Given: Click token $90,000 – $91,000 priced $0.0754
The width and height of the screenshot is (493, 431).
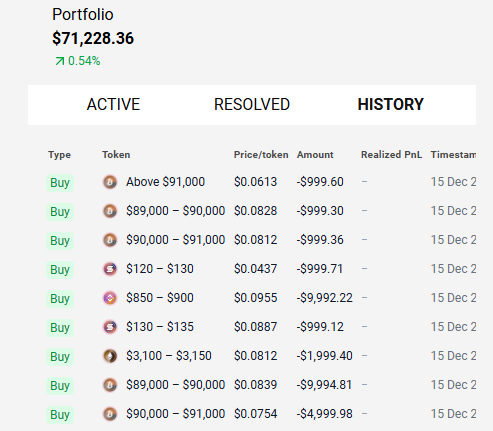Looking at the screenshot, I should (176, 414).
